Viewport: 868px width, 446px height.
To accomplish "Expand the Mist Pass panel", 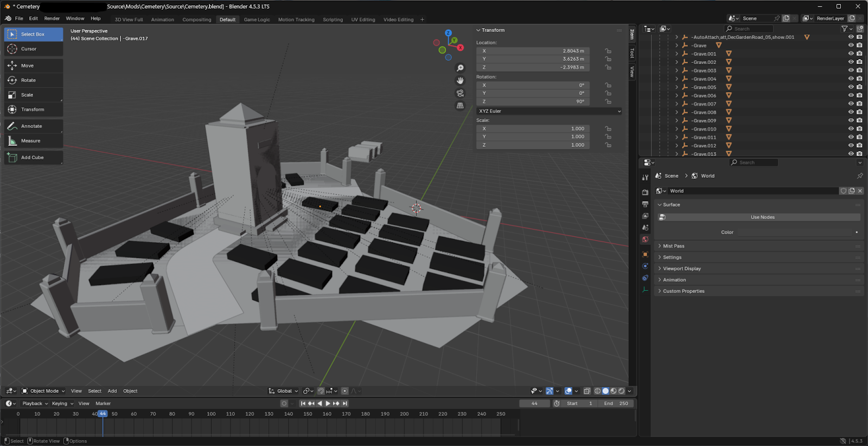I will (673, 246).
